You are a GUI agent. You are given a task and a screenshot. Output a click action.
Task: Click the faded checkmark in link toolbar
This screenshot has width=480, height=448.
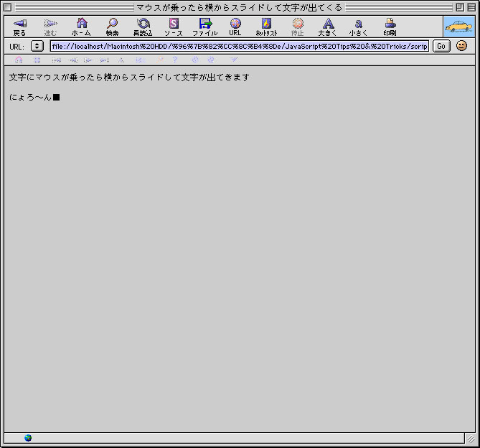(234, 60)
